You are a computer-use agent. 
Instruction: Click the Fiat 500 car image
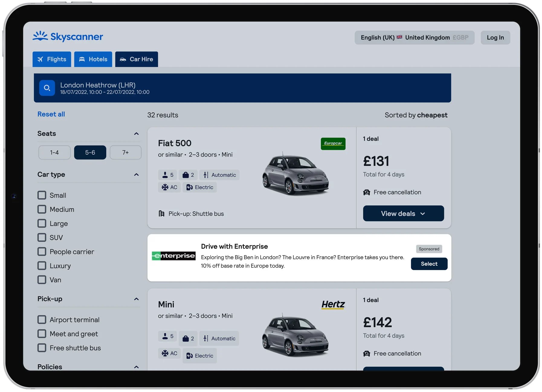click(x=295, y=174)
